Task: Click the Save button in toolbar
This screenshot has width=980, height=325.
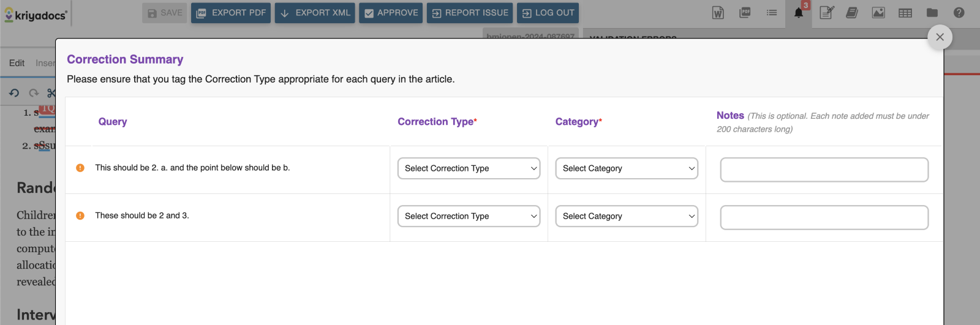Action: click(x=164, y=13)
